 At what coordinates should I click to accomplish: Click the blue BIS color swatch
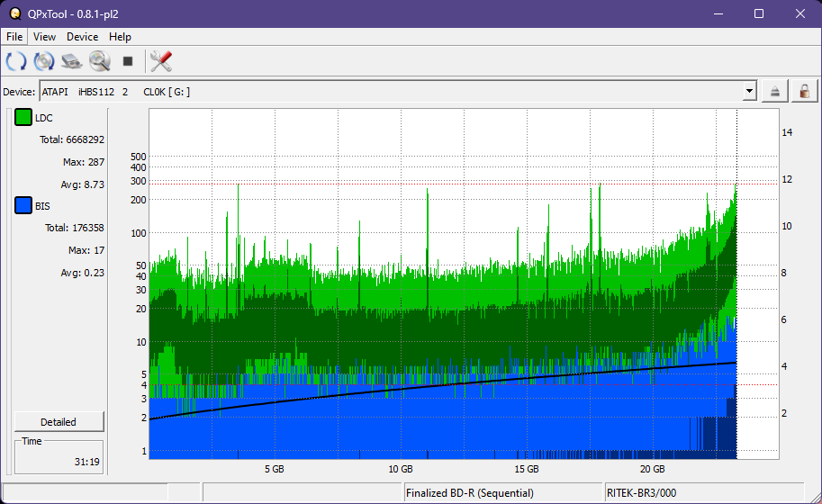(x=23, y=205)
